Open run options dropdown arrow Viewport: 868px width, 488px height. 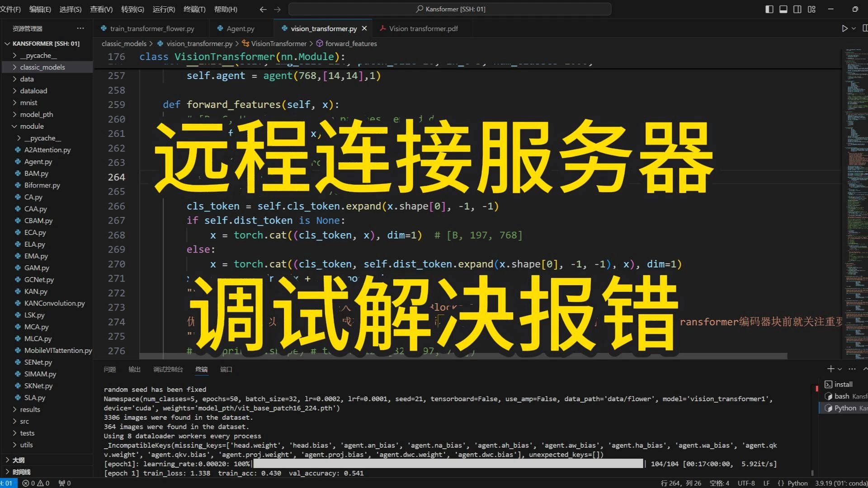(854, 28)
